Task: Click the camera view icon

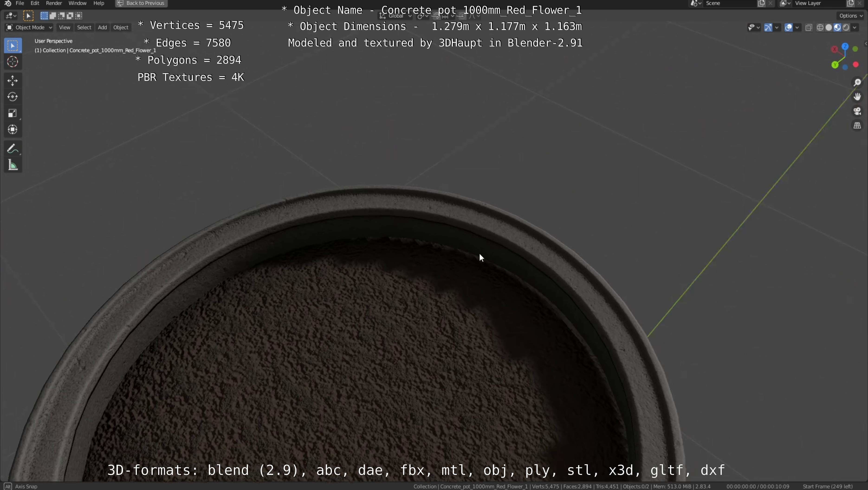Action: [857, 111]
